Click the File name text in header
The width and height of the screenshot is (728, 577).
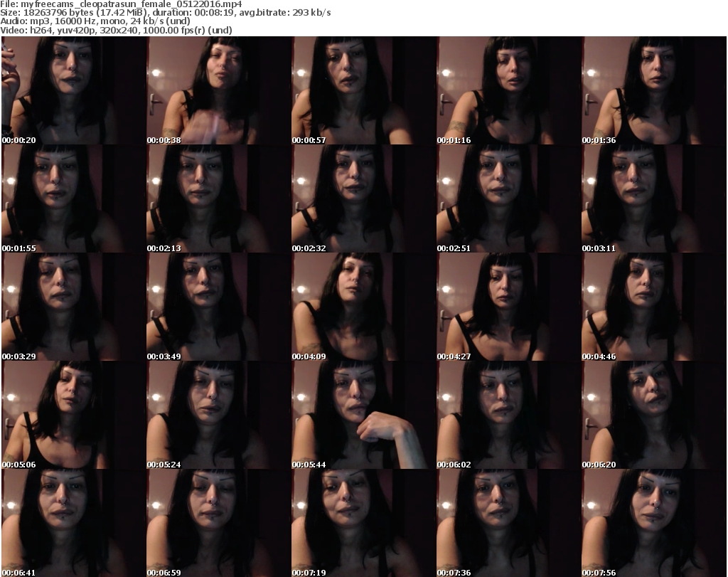122,4
